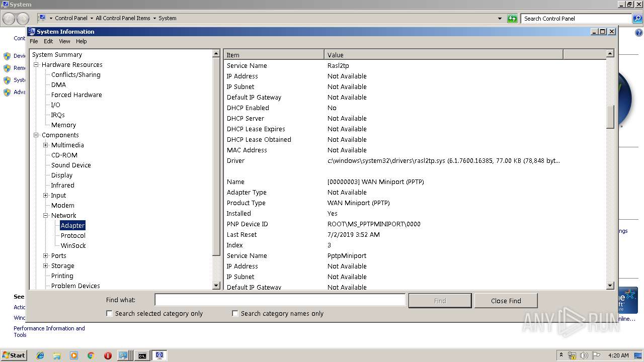Click the volume speaker tray icon
The width and height of the screenshot is (644, 362).
pos(584,355)
